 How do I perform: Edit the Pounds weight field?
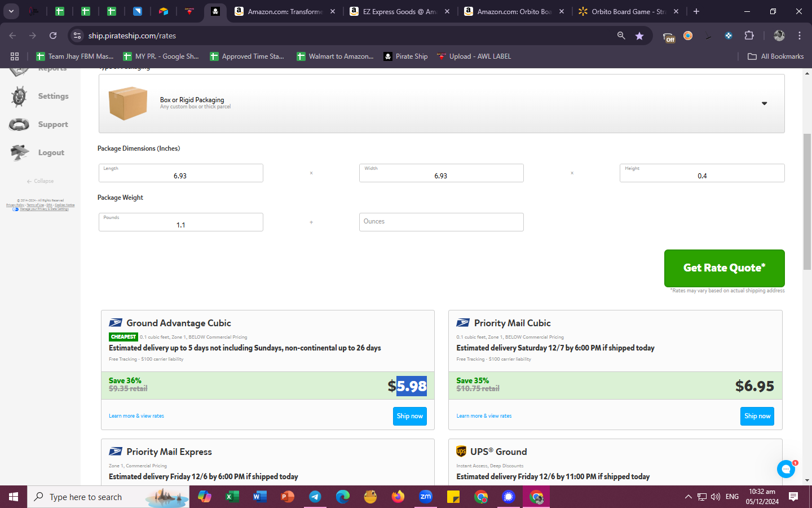[x=180, y=222]
